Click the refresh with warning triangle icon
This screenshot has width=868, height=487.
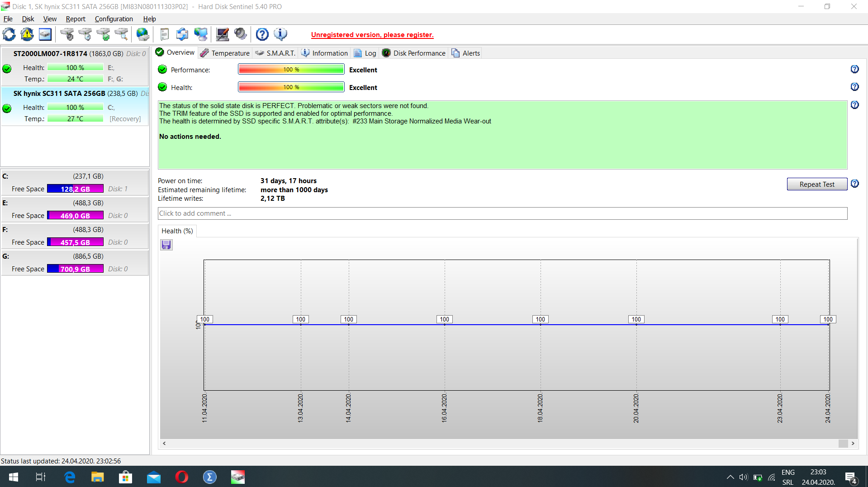27,34
